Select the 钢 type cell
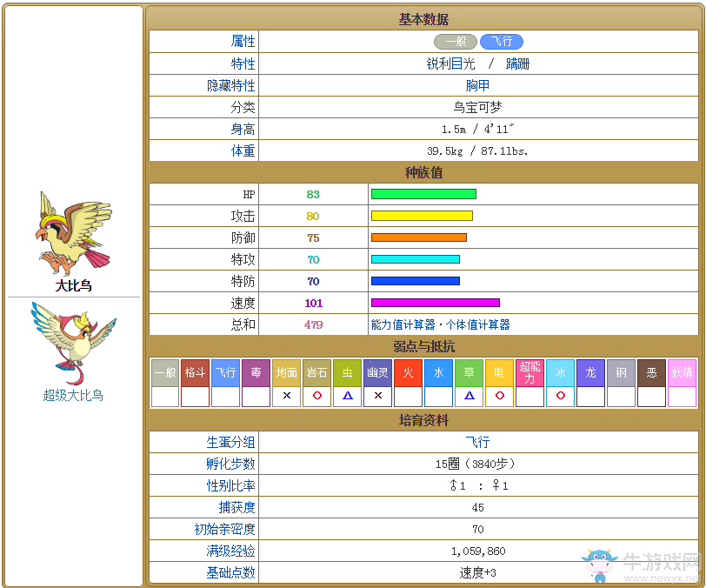The image size is (706, 588). point(622,372)
